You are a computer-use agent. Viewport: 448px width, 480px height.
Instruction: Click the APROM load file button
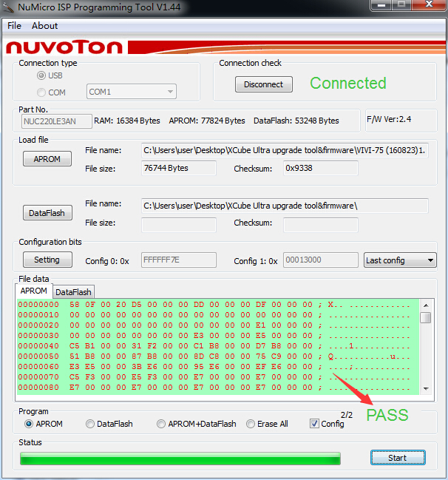[47, 159]
